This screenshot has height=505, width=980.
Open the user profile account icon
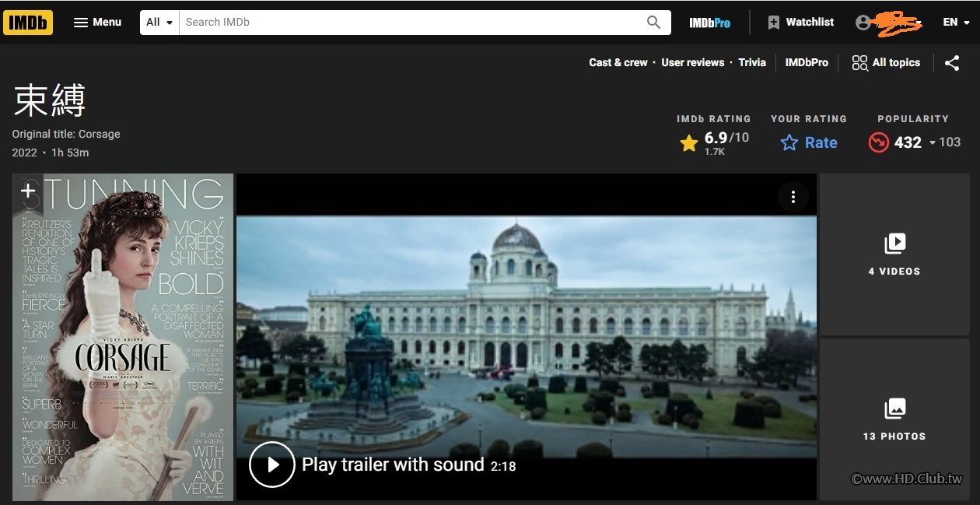863,23
